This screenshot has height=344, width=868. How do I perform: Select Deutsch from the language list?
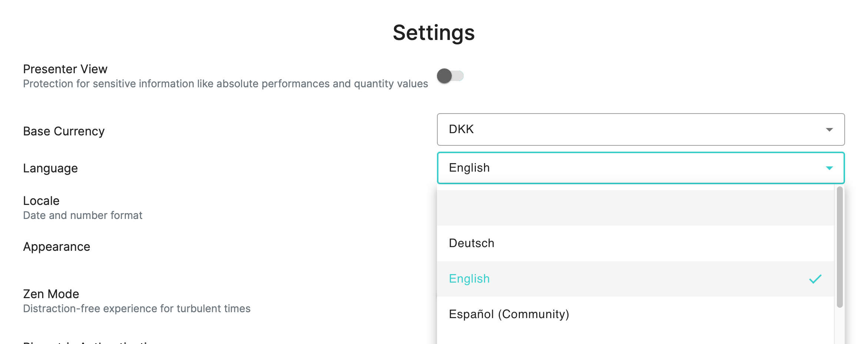tap(471, 243)
